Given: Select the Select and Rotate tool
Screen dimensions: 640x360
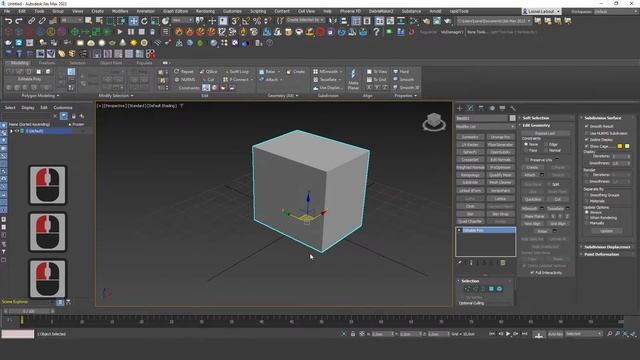Looking at the screenshot, I should coord(144,21).
